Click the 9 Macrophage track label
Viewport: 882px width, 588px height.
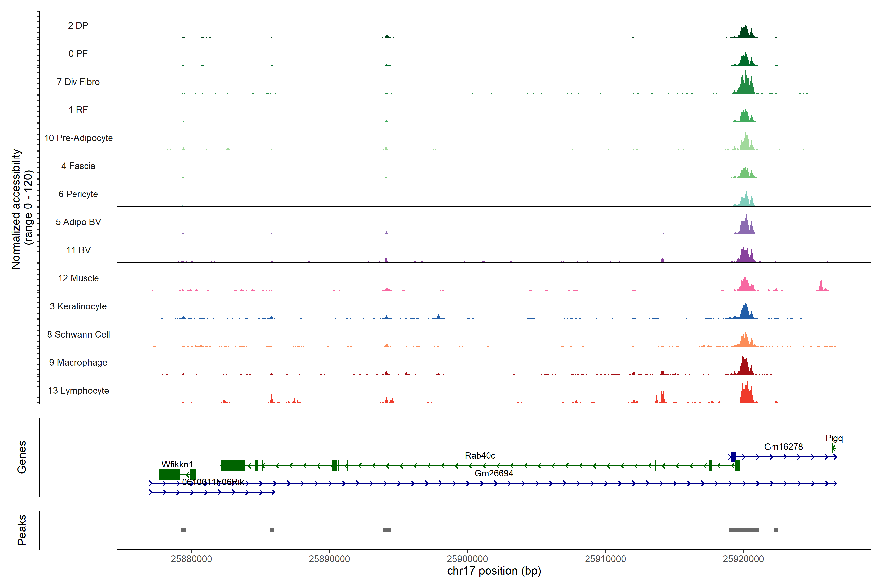point(78,362)
